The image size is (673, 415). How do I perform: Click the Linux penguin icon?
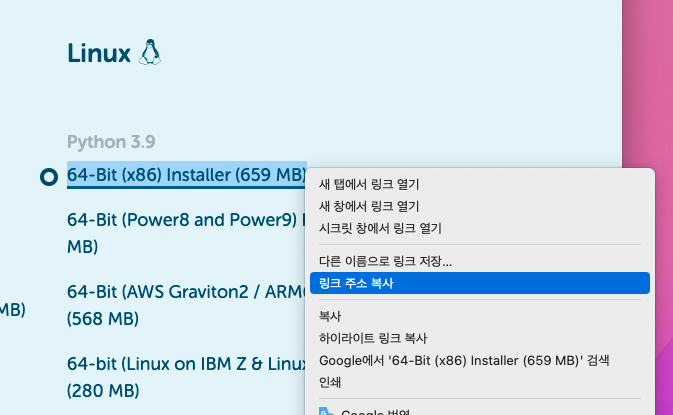150,52
